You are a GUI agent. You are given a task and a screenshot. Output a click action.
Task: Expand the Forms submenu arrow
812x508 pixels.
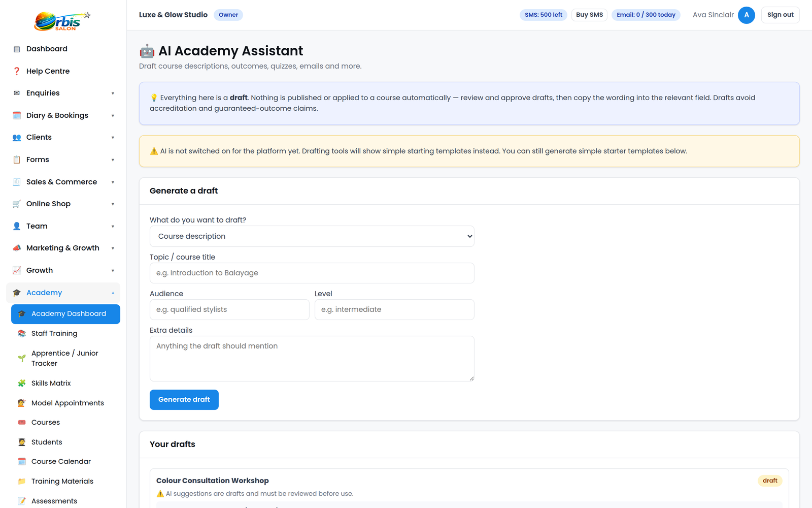pyautogui.click(x=113, y=160)
